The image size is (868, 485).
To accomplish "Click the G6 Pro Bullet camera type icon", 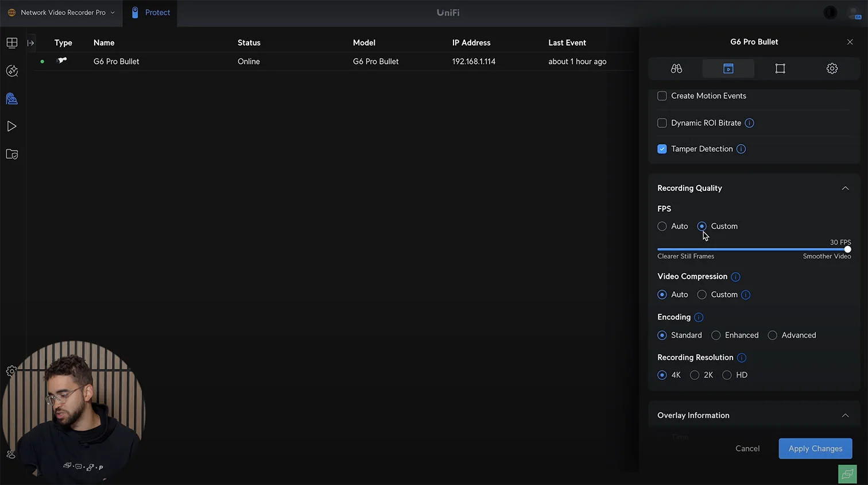I will click(62, 60).
